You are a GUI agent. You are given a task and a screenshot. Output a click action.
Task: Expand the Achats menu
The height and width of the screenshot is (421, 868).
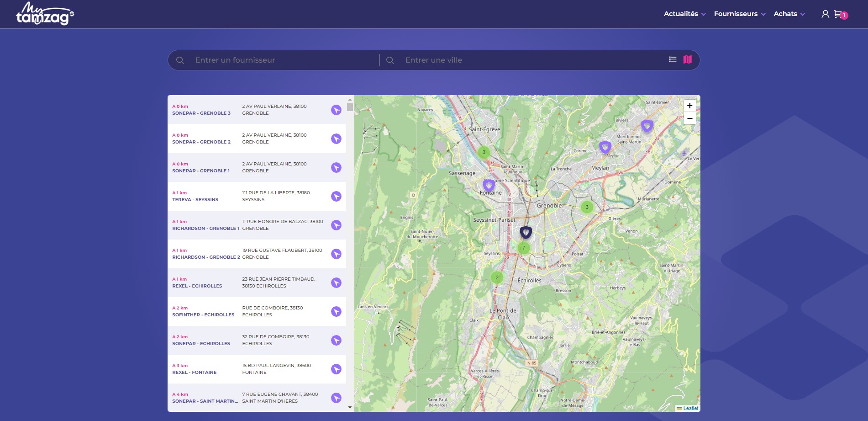coord(789,14)
